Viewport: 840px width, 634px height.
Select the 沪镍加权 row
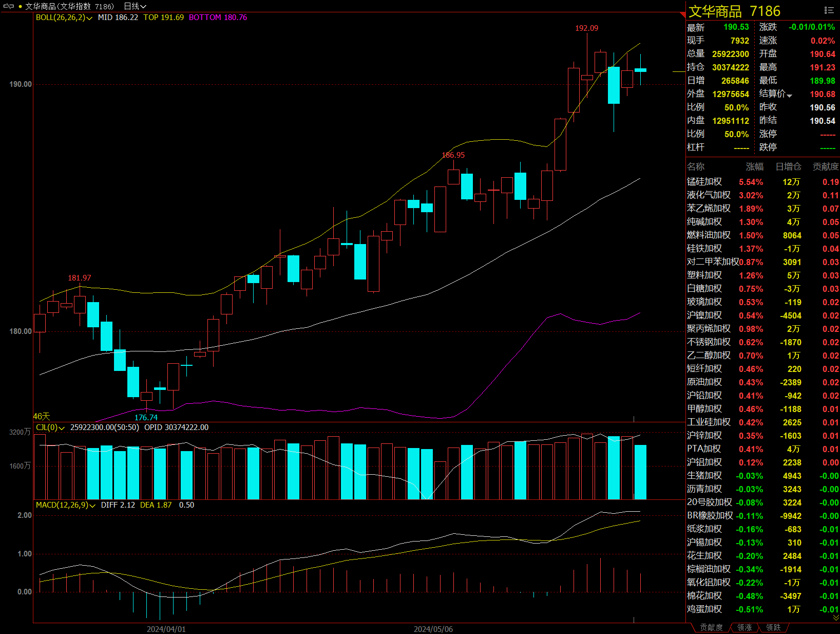tap(763, 315)
